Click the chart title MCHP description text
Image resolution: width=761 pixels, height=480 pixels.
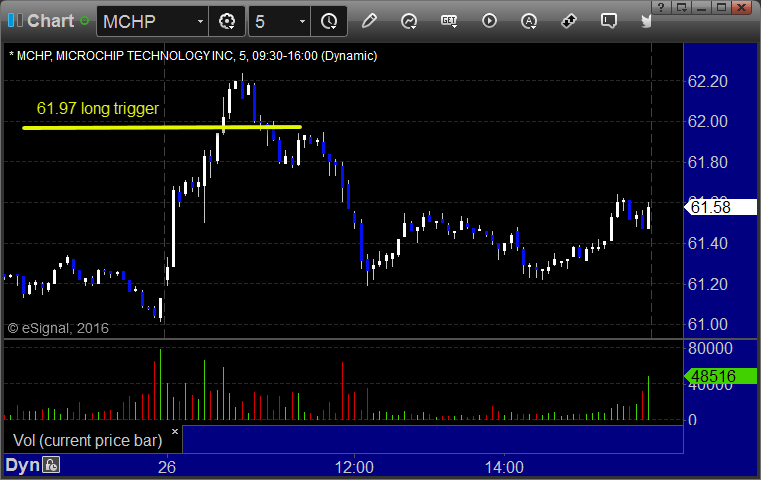tap(193, 56)
